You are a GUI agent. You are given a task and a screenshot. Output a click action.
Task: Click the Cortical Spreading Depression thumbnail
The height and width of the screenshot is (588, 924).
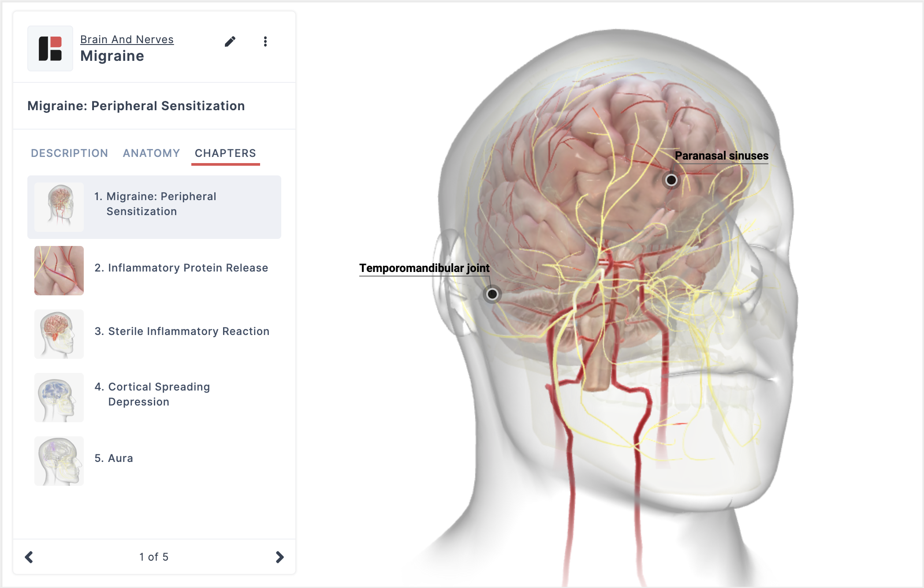pos(59,398)
